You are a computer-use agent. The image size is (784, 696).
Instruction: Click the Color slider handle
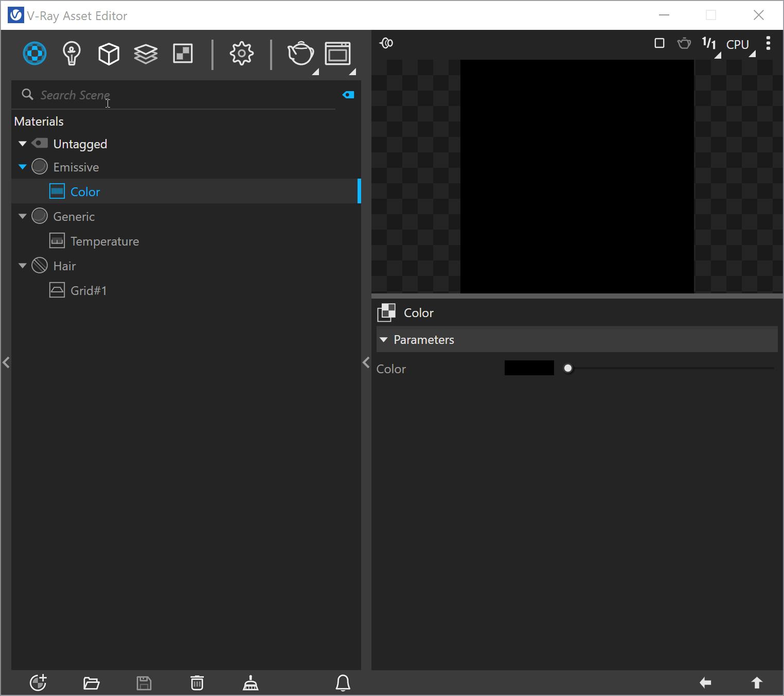coord(568,369)
